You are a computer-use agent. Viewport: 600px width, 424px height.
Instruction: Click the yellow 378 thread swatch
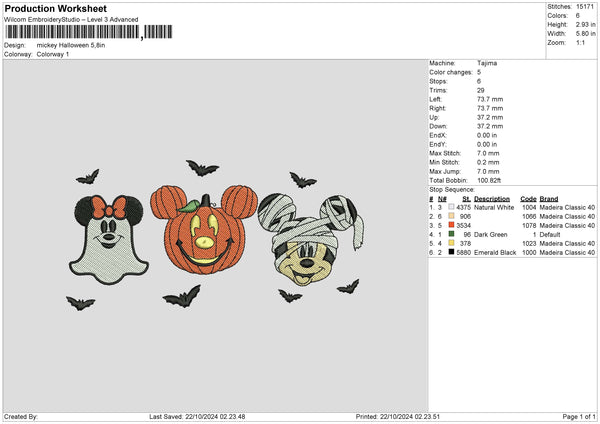[x=451, y=243]
